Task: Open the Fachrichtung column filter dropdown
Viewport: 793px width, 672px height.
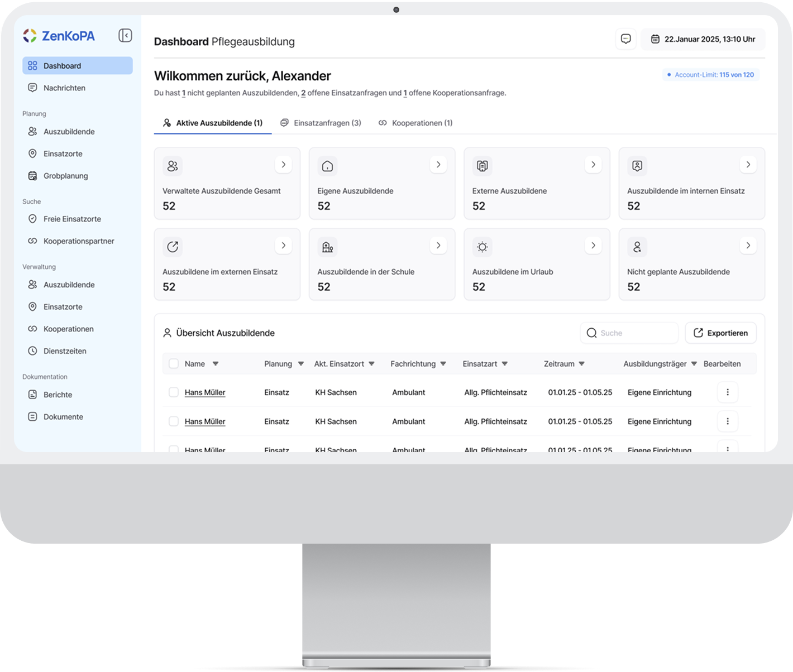Action: pyautogui.click(x=443, y=364)
